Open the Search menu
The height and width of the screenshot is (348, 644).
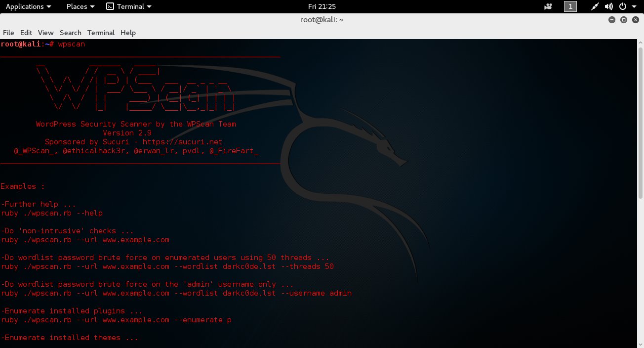[x=70, y=33]
